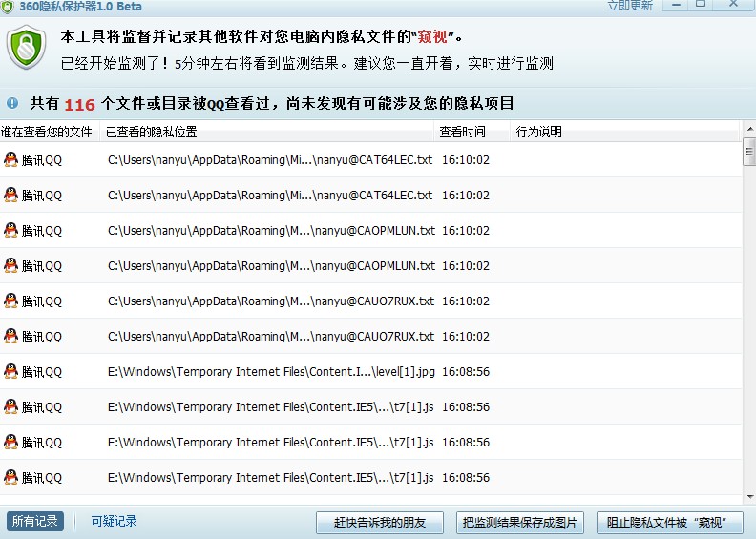
Task: Click time 16:10:02 in first CAT64LEC.txt row
Action: pos(466,160)
